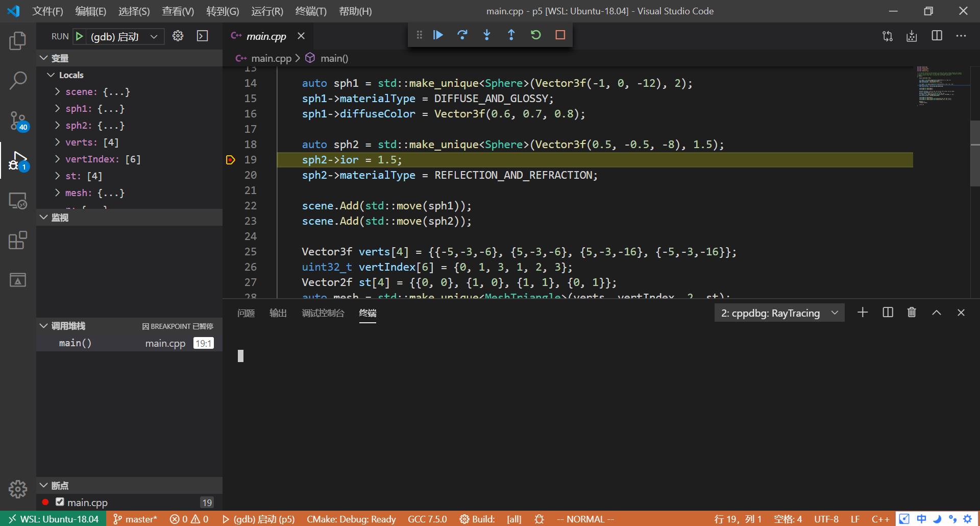Select the main() call stack frame

[x=130, y=343]
